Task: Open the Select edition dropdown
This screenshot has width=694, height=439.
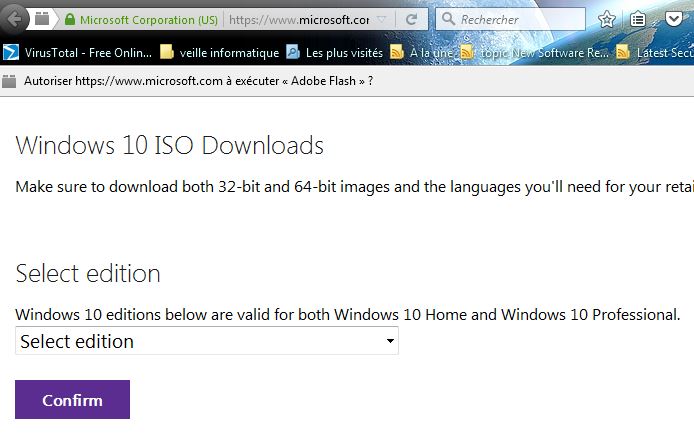Action: point(207,341)
